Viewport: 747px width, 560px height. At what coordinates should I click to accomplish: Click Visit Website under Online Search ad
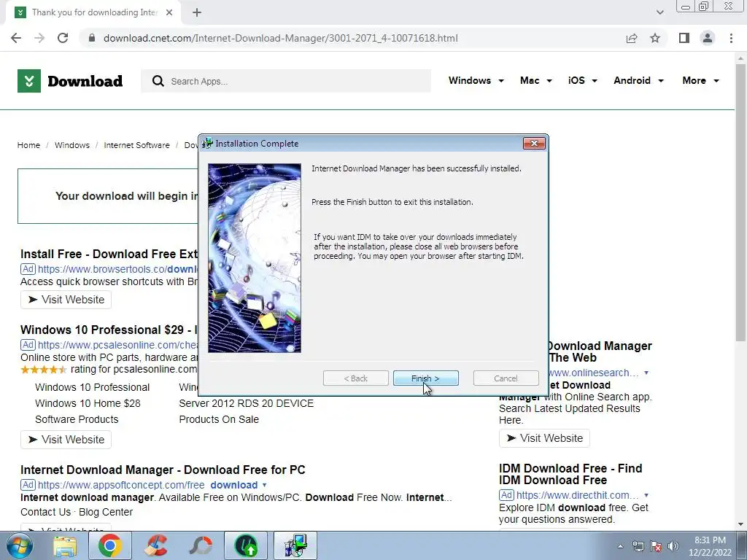click(544, 438)
